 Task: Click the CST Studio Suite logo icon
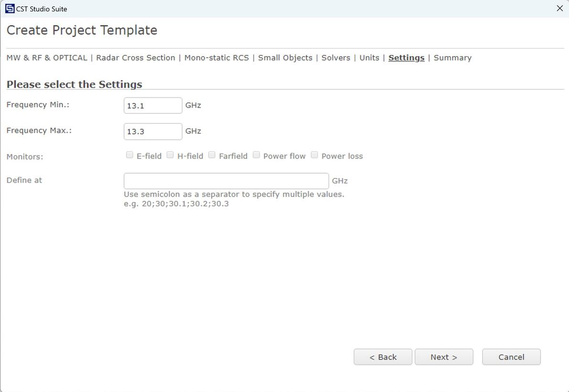point(10,9)
